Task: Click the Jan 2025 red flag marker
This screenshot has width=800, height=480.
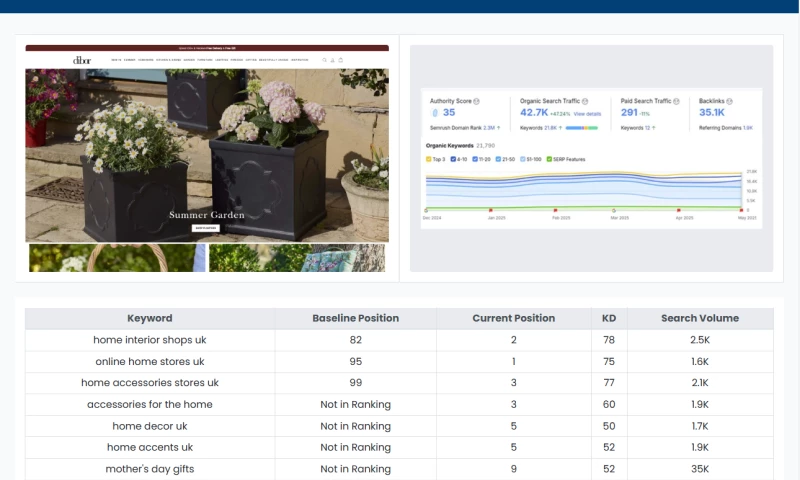Action: coord(490,210)
